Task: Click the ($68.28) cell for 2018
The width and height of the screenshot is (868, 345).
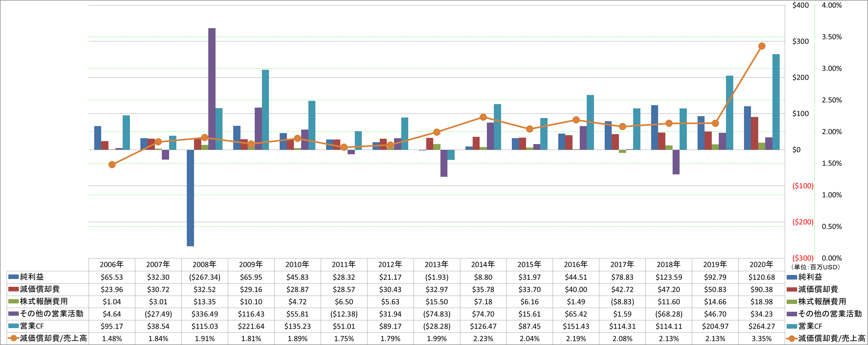Action: coord(669,314)
